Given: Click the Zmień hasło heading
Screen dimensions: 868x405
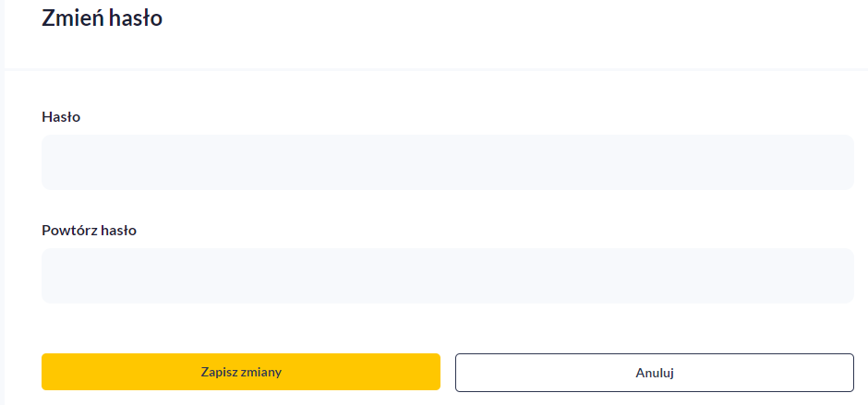Looking at the screenshot, I should pos(102,18).
